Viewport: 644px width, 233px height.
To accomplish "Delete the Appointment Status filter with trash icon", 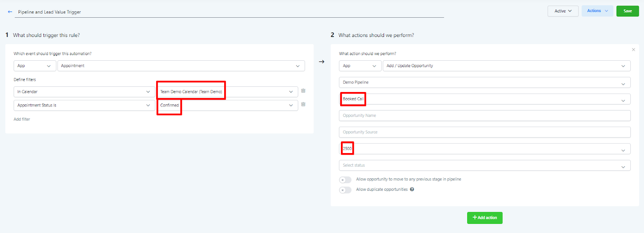I will (x=303, y=104).
